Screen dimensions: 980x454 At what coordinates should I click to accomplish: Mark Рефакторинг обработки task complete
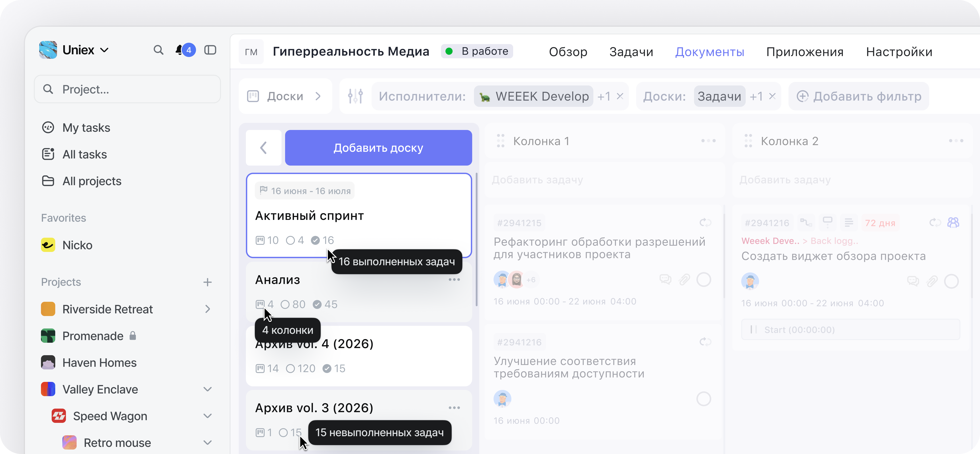pos(704,280)
